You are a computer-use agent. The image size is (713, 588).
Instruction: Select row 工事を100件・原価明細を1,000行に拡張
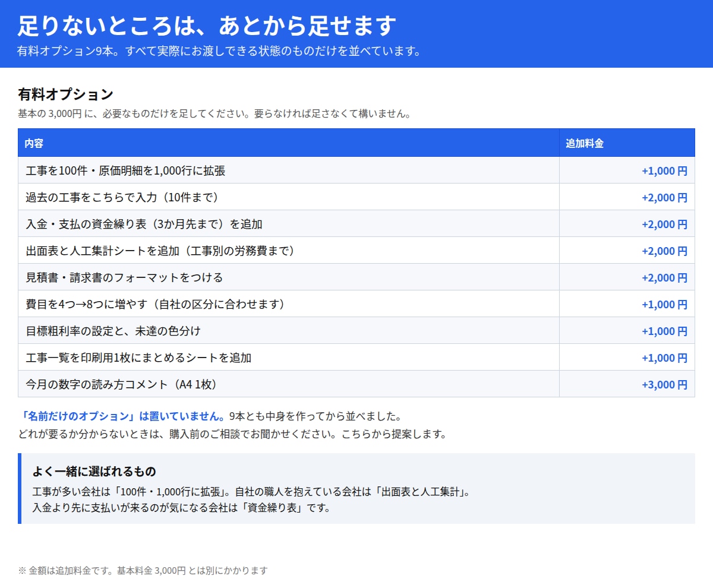pyautogui.click(x=356, y=170)
